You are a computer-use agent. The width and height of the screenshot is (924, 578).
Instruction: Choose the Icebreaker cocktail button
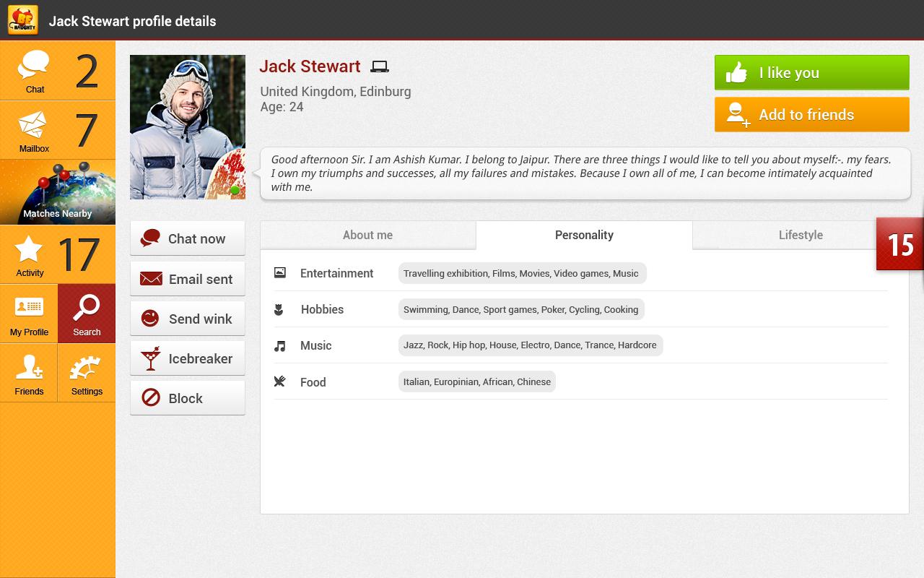188,358
